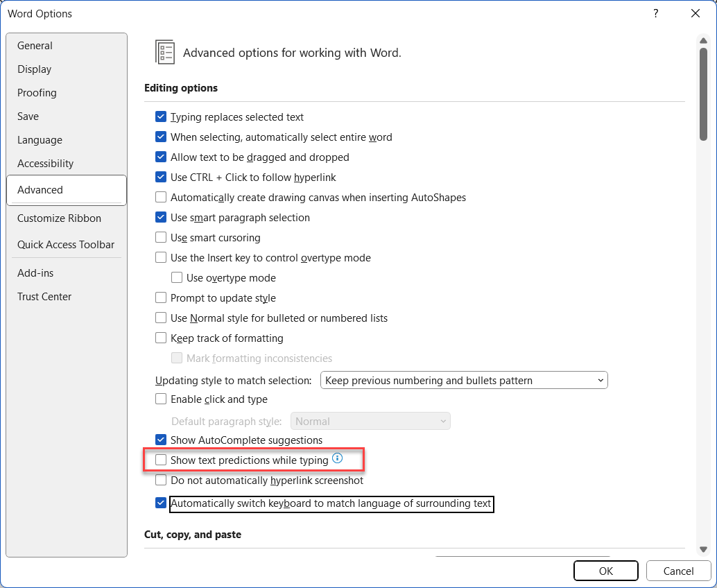Check Prompt to update style
Viewport: 717px width, 588px height.
160,297
